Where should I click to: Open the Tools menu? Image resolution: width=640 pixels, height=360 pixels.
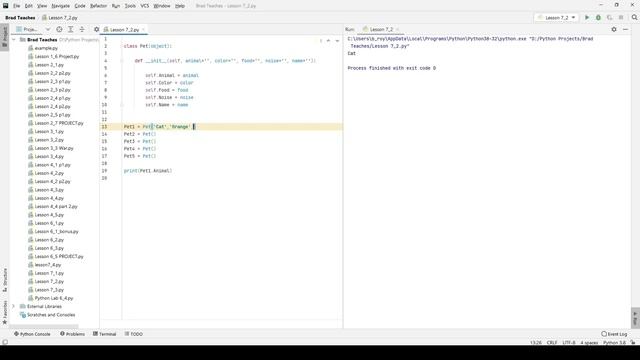coord(130,6)
